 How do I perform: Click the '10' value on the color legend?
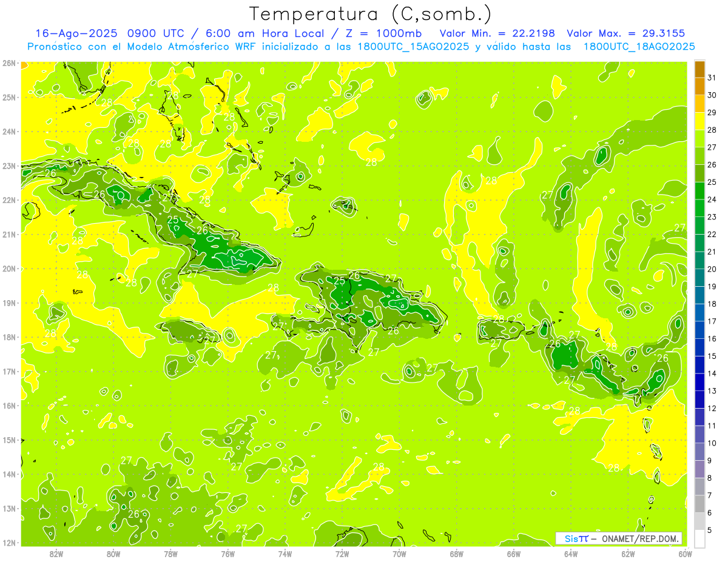tap(712, 443)
